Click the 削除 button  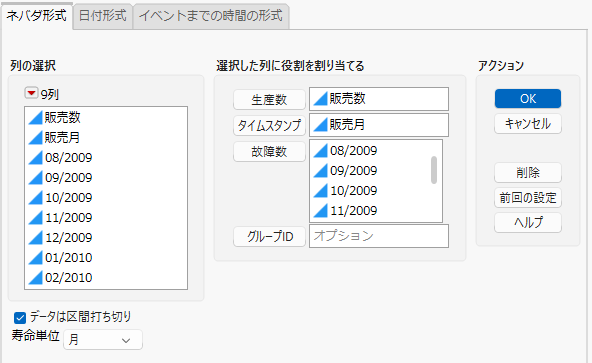coord(528,173)
